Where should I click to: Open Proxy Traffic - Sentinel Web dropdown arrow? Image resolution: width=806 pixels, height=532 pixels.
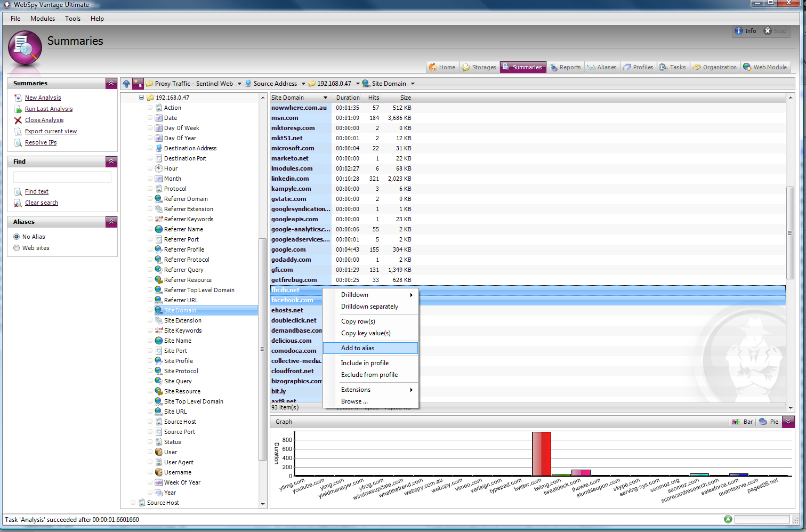click(239, 84)
